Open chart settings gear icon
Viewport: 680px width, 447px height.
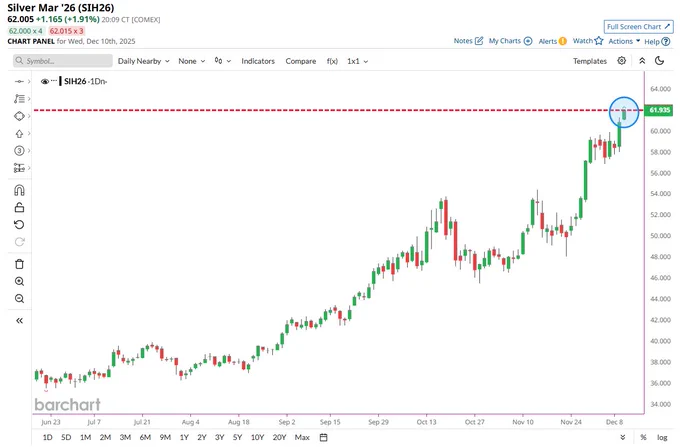(621, 61)
